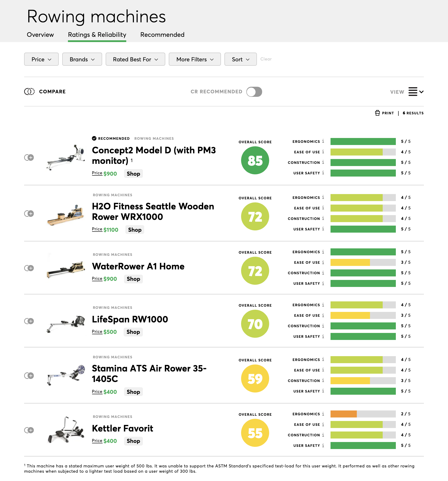Toggle the CR Recommended switch

tap(254, 92)
